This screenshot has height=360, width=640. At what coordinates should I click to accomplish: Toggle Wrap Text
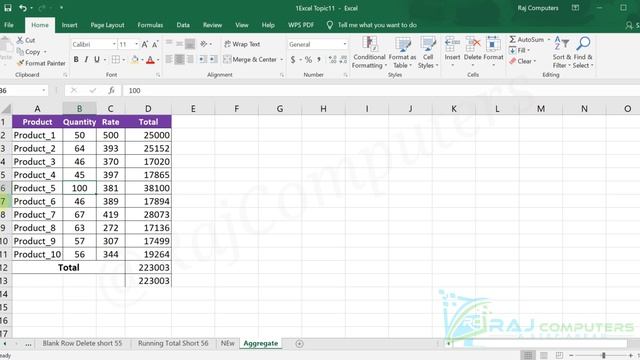pos(242,44)
